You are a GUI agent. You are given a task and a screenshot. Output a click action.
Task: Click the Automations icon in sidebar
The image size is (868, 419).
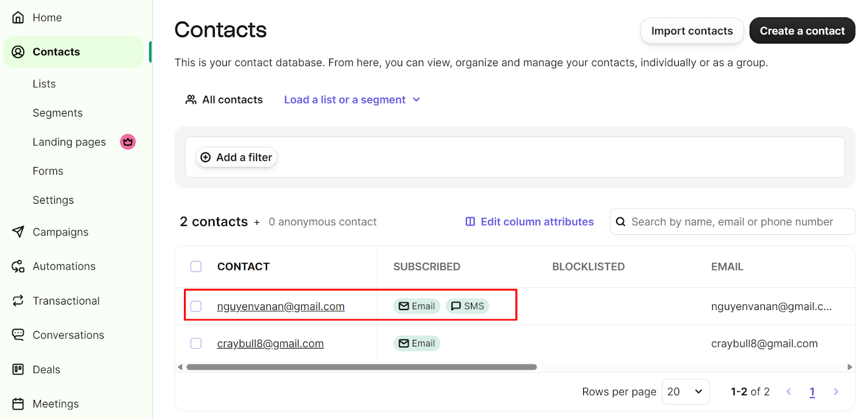click(18, 266)
